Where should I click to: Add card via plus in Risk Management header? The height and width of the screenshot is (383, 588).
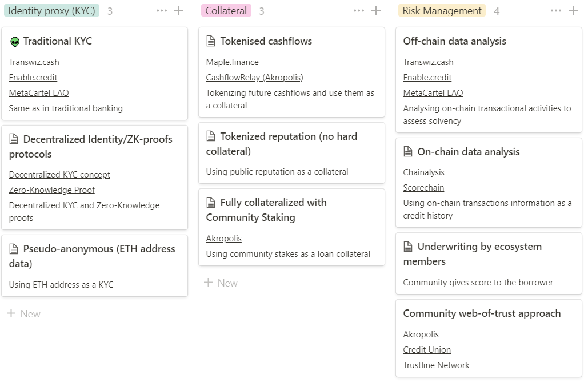(573, 10)
